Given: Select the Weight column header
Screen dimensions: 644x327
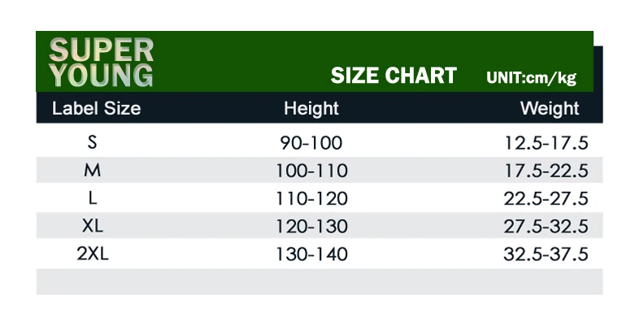Looking at the screenshot, I should tap(550, 109).
